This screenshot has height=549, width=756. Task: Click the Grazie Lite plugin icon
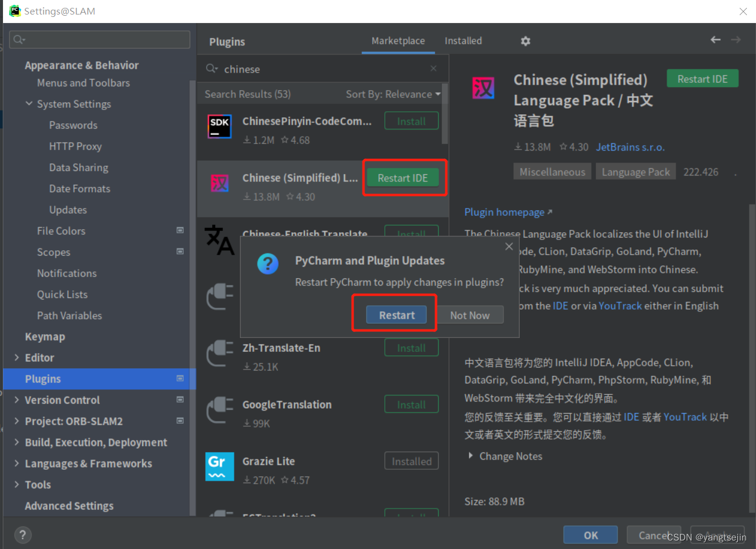click(x=219, y=466)
